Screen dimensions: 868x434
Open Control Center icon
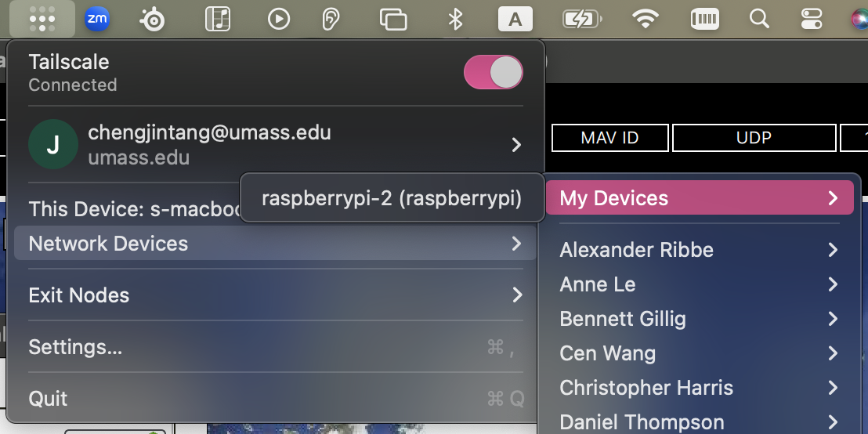[x=812, y=20]
